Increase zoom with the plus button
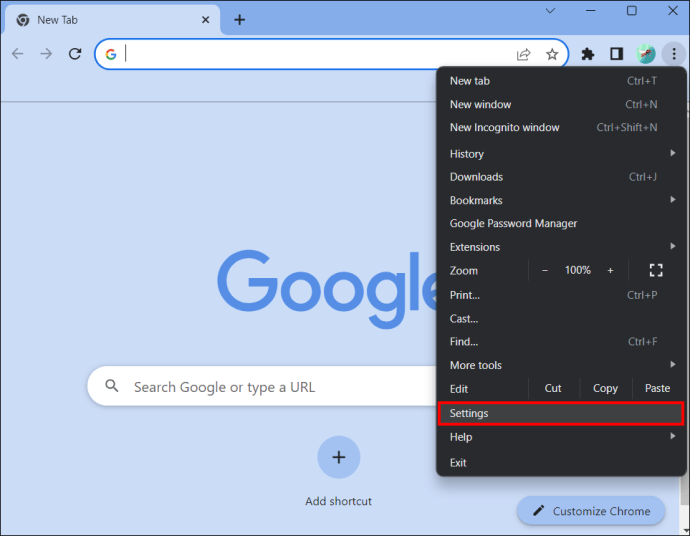This screenshot has width=690, height=536. click(610, 270)
